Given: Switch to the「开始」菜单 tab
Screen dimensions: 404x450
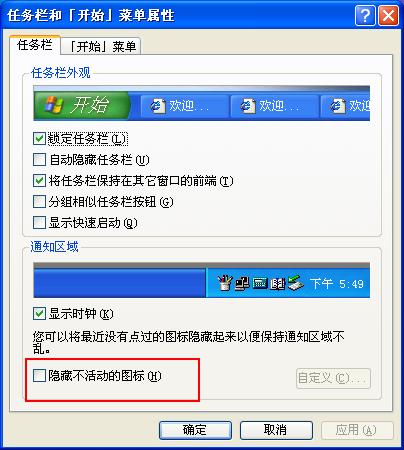Looking at the screenshot, I should click(x=101, y=46).
